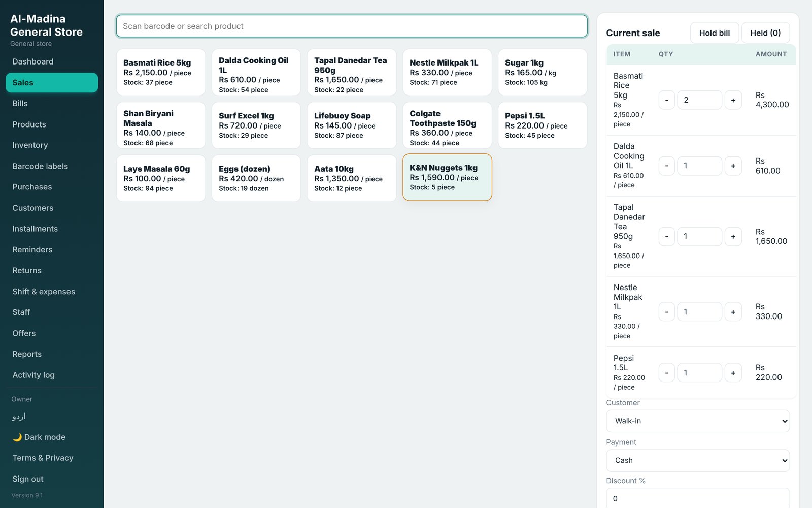Decrease Basmati Rice 5kg quantity with minus
The width and height of the screenshot is (812, 508).
click(666, 100)
